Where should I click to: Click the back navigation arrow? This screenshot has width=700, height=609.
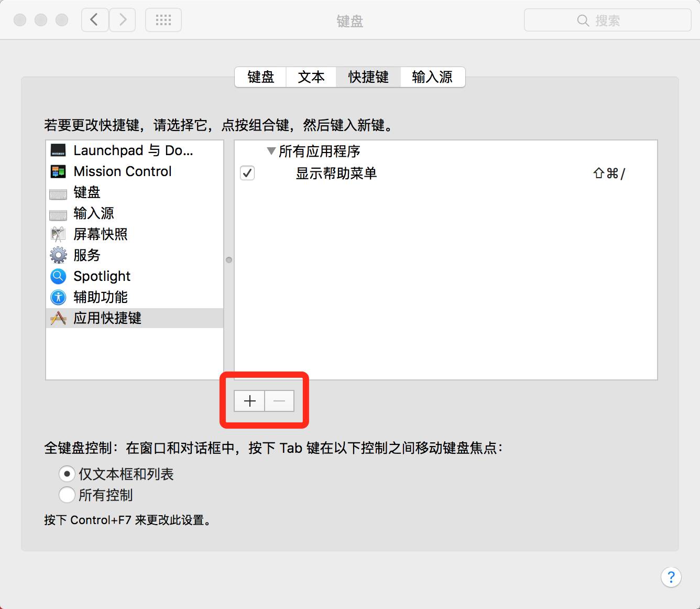pos(95,20)
